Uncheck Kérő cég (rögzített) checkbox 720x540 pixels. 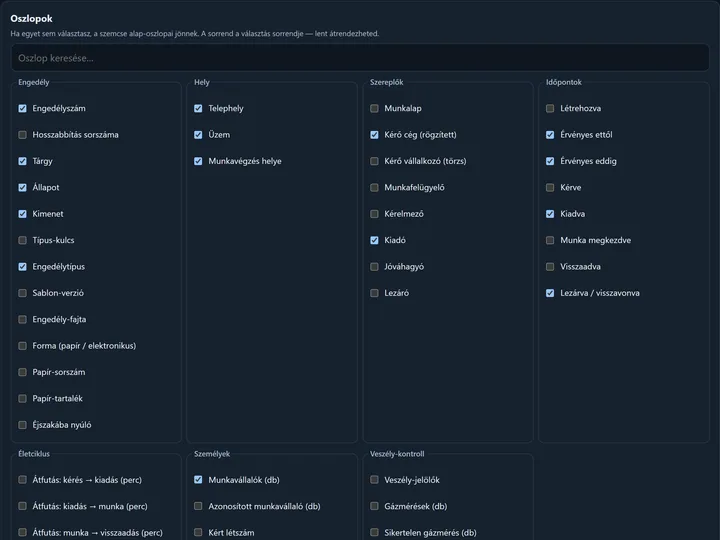(374, 135)
